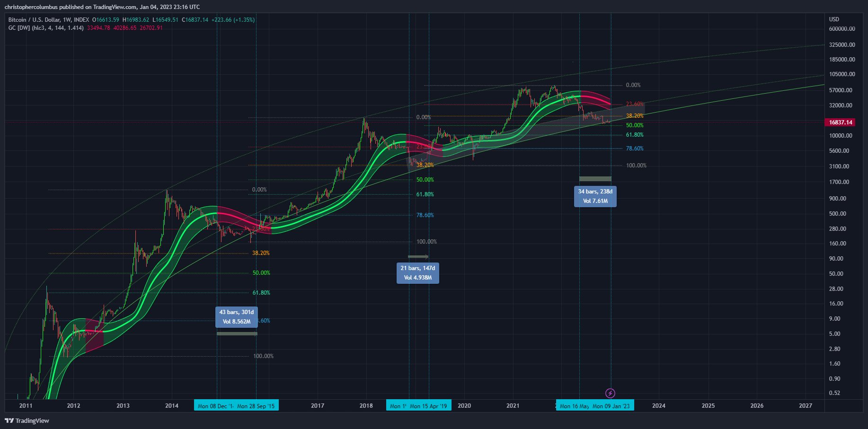Click the 105000.00 price axis label
The image size is (868, 429).
(842, 74)
